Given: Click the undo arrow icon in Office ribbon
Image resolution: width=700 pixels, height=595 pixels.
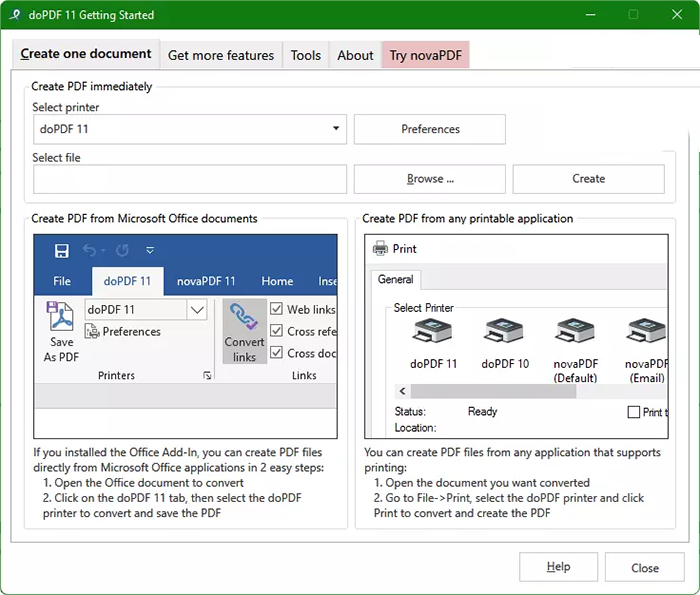Looking at the screenshot, I should (x=89, y=250).
